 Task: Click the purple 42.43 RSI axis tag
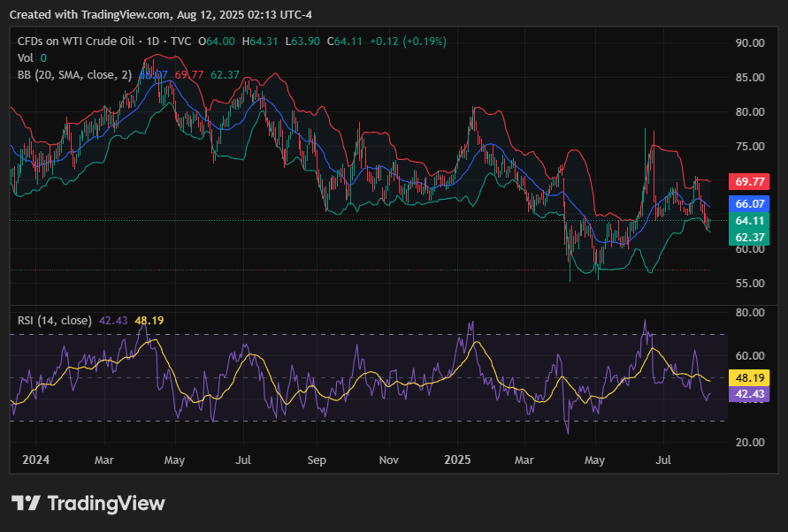point(749,394)
